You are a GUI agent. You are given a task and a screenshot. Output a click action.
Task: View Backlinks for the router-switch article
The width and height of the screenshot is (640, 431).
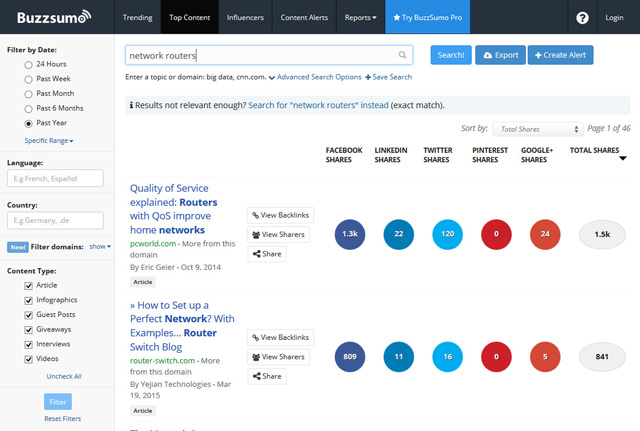click(280, 338)
